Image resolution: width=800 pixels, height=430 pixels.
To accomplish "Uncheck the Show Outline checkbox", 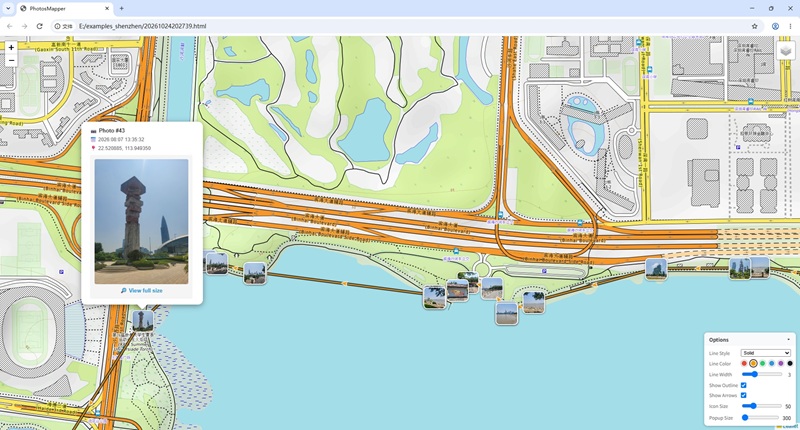I will click(x=743, y=385).
